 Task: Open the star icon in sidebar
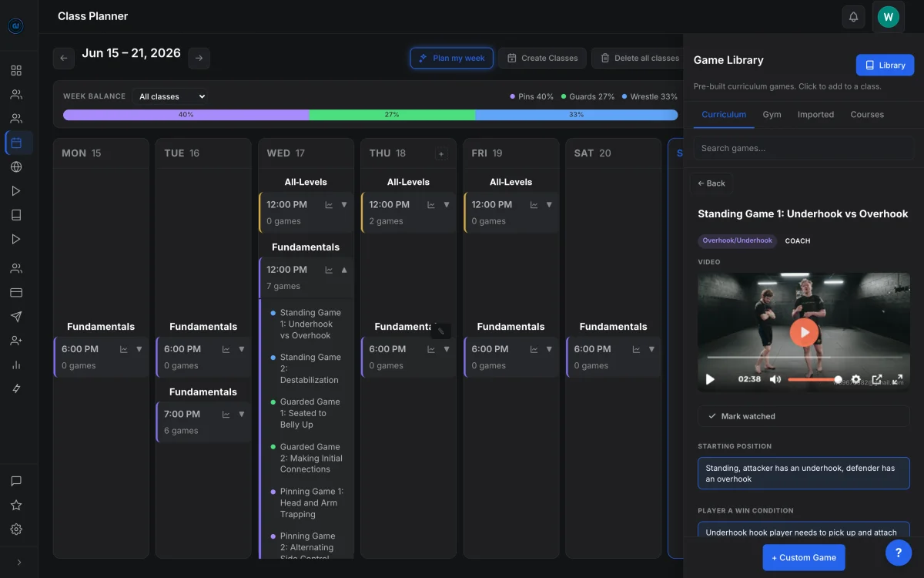[16, 506]
